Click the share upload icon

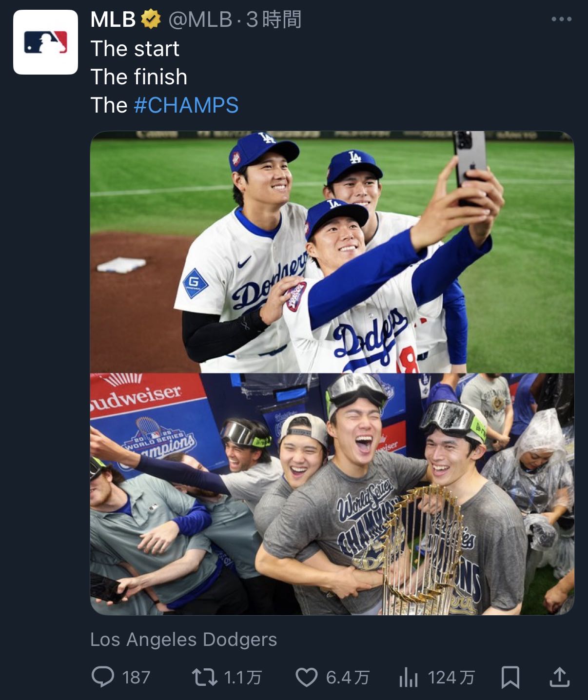(x=559, y=677)
